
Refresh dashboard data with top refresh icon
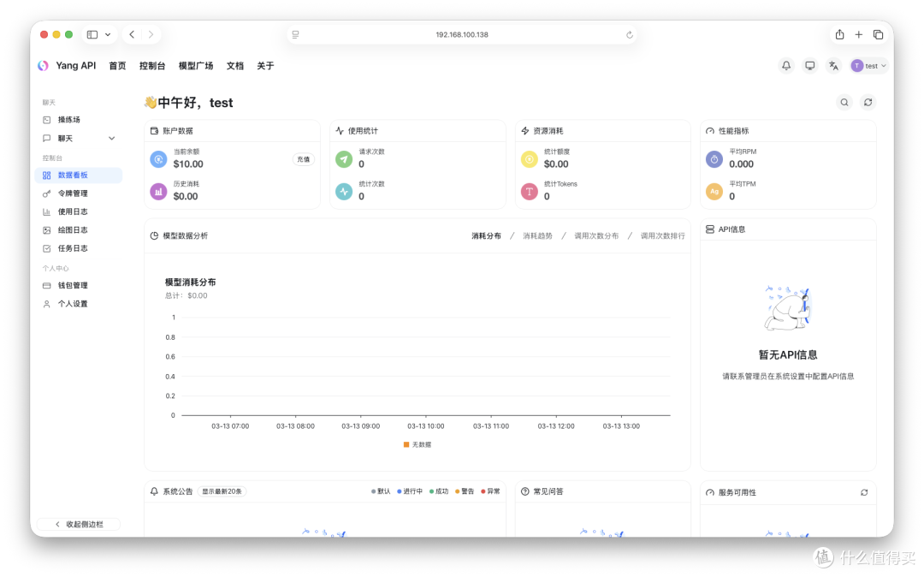(868, 103)
